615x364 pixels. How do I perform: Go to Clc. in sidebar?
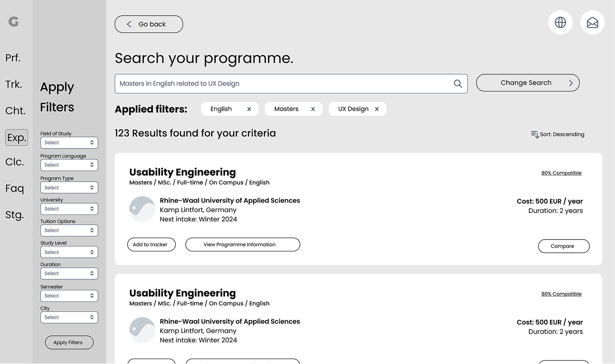[x=15, y=162]
